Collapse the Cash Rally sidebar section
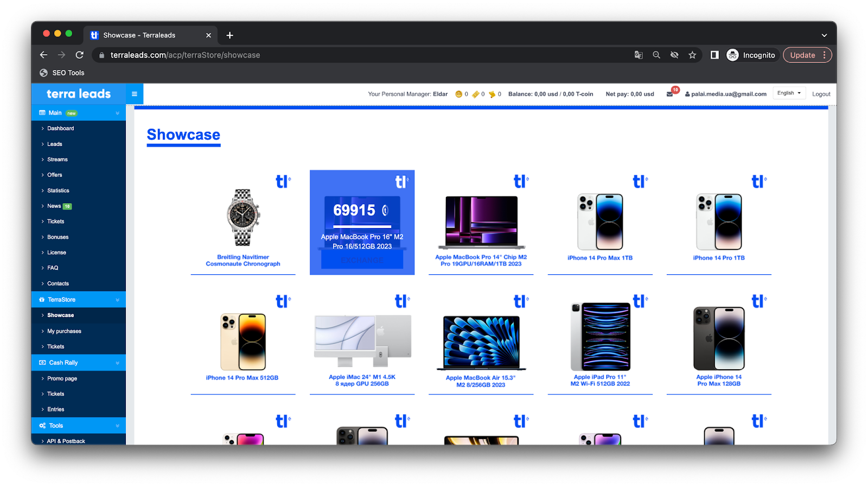 [79, 363]
